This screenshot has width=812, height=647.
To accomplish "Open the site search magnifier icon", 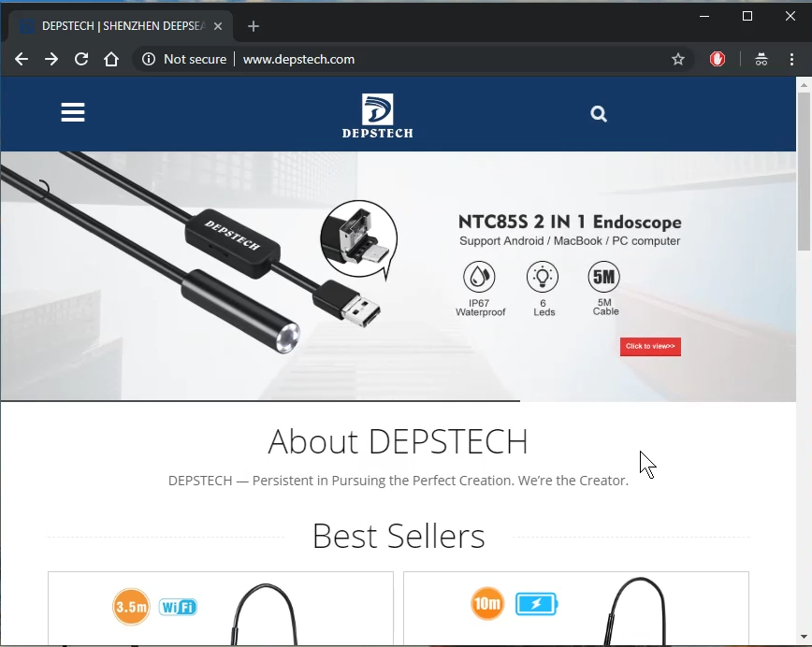I will 599,113.
